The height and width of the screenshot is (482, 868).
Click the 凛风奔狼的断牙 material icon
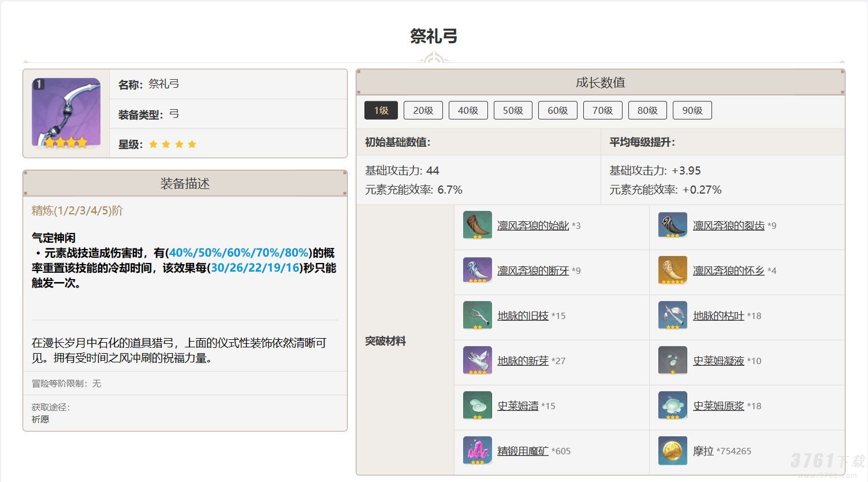click(477, 270)
